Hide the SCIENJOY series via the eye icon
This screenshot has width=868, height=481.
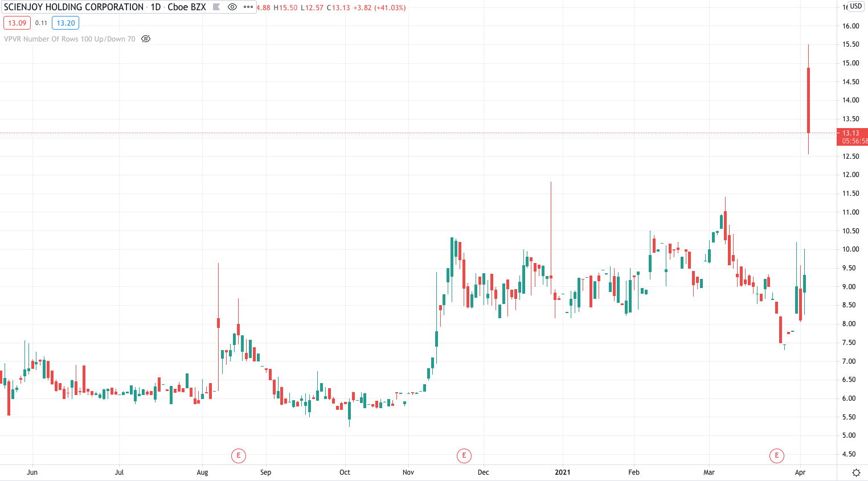click(x=233, y=7)
